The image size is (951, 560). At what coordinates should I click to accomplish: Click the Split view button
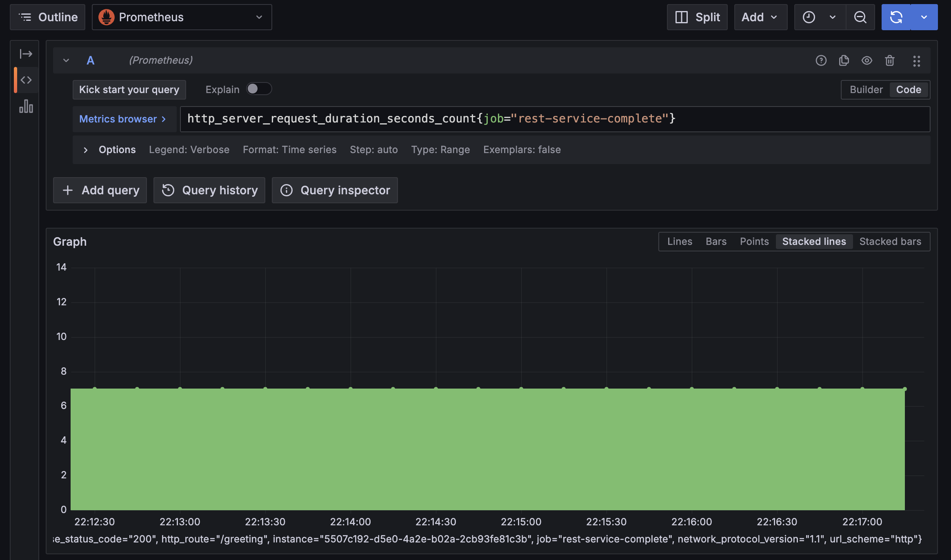click(697, 17)
